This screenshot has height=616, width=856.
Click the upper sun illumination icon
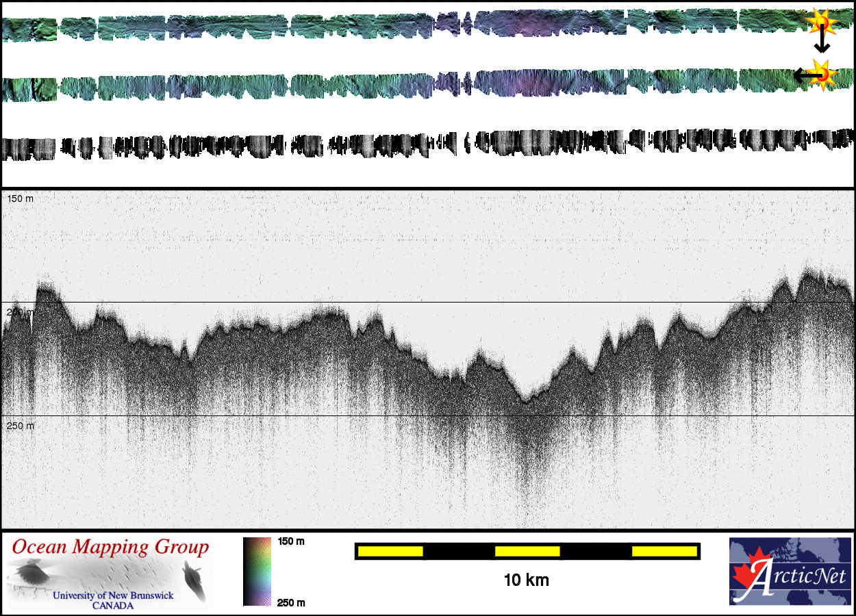point(821,23)
